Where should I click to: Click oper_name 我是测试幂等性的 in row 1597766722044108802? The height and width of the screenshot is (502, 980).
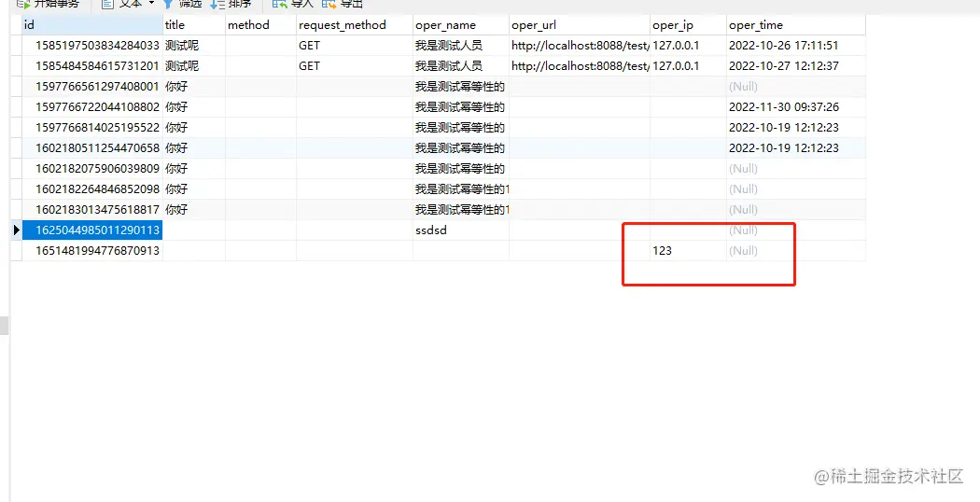coord(460,107)
